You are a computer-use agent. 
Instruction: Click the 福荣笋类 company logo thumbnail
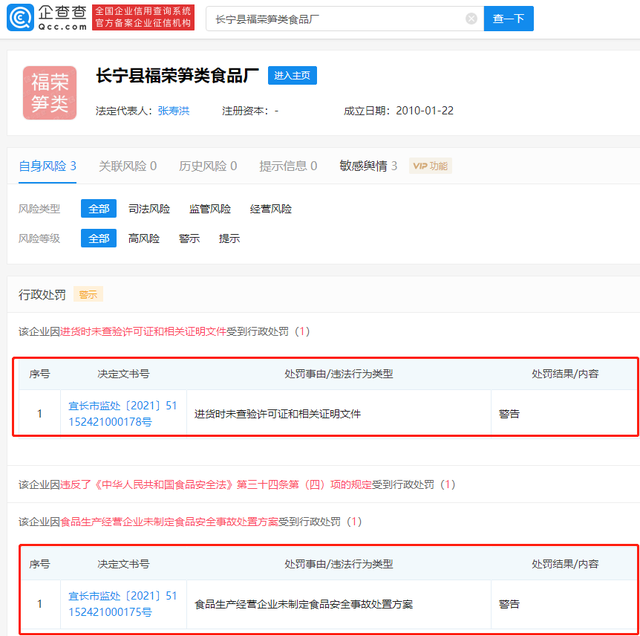tap(49, 93)
